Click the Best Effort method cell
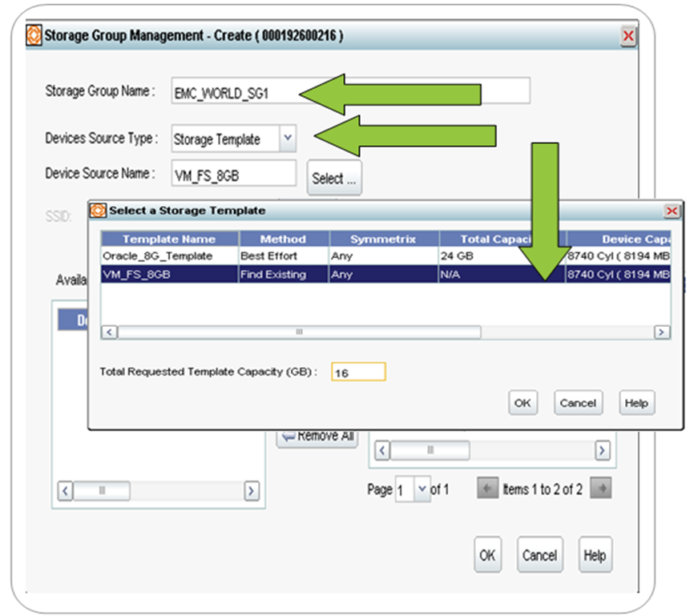The width and height of the screenshot is (690, 616). point(284,256)
